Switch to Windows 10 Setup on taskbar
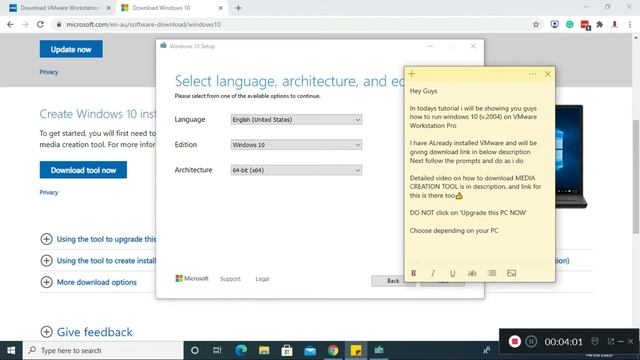The height and width of the screenshot is (360, 640). coord(379,350)
